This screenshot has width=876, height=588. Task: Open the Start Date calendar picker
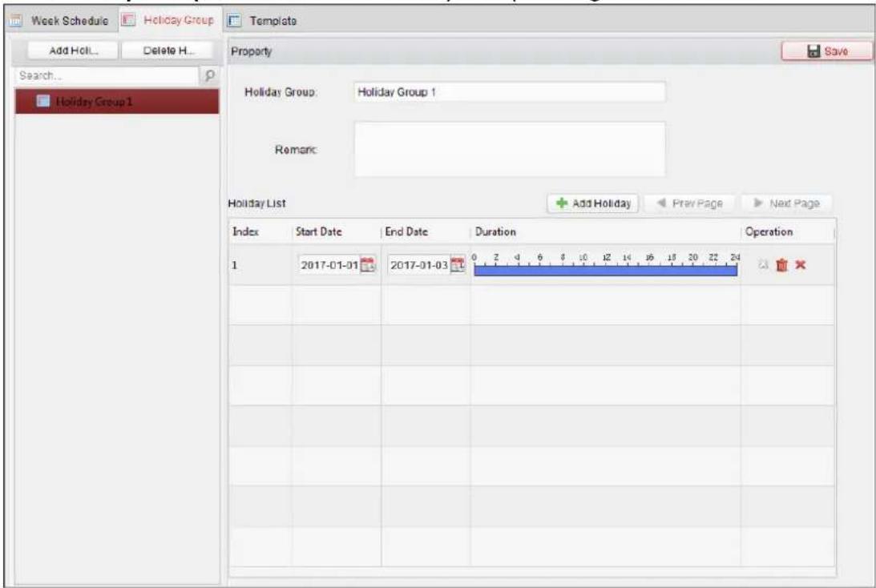coord(368,264)
